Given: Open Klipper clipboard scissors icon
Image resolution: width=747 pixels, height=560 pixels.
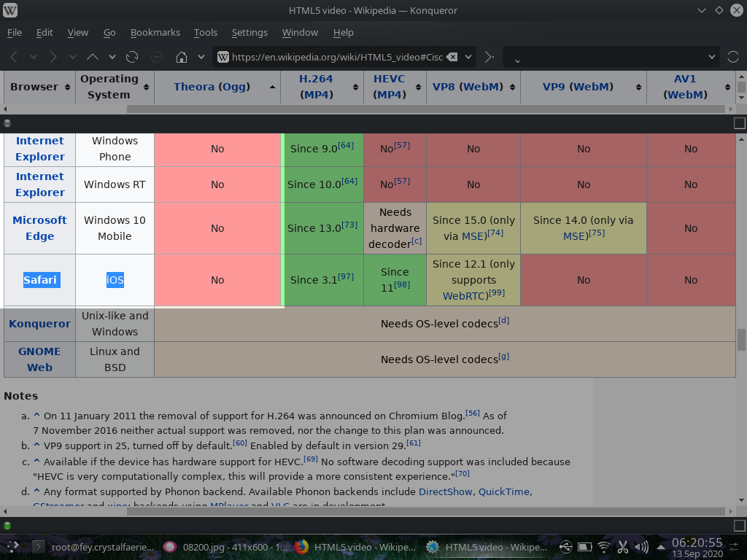Looking at the screenshot, I should (x=623, y=546).
